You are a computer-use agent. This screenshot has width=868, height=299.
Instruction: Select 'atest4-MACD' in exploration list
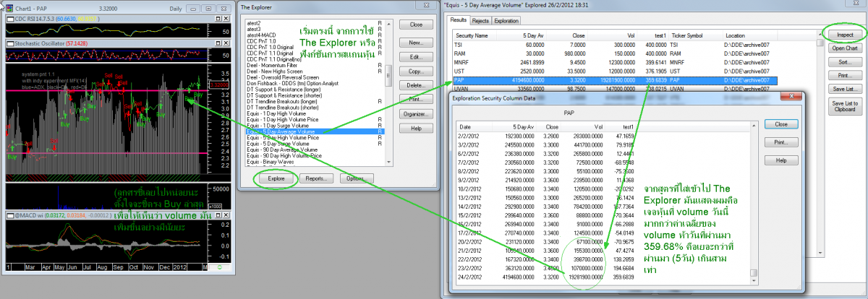[x=315, y=37]
